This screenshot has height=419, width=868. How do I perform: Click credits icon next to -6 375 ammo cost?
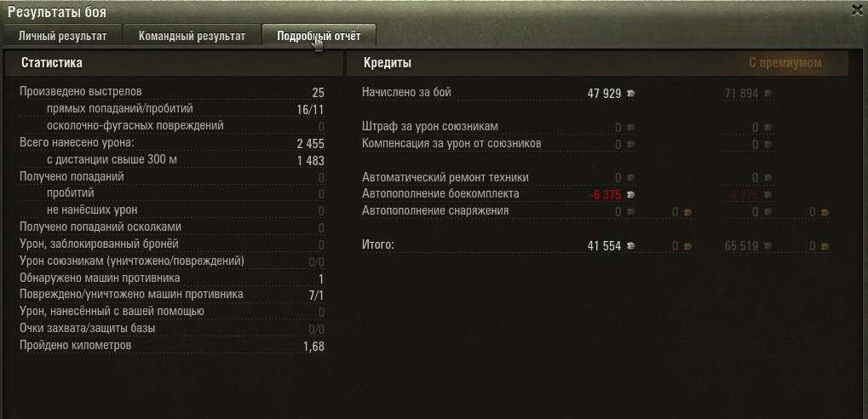[x=630, y=195]
